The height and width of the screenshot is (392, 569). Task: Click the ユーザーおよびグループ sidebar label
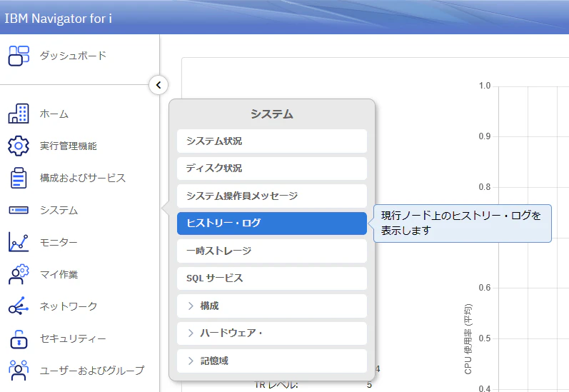92,370
